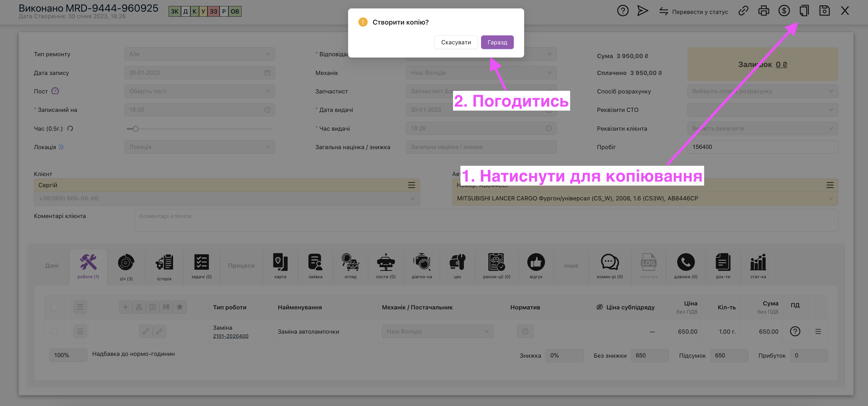Screen dimensions: 868x406
Task: Click the dollar payment icon
Action: (784, 11)
